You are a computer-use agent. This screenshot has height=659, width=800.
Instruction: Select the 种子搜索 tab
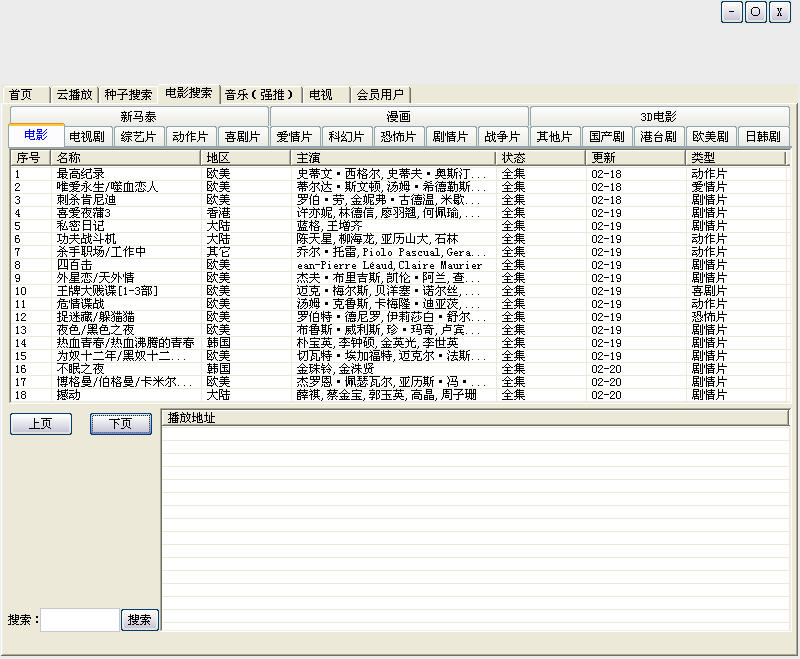point(128,95)
